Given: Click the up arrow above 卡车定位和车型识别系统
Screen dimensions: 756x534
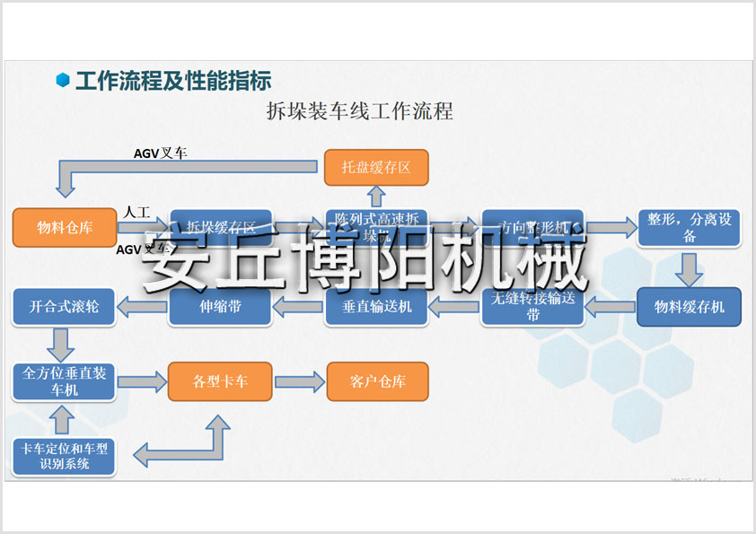Looking at the screenshot, I should coord(63,417).
